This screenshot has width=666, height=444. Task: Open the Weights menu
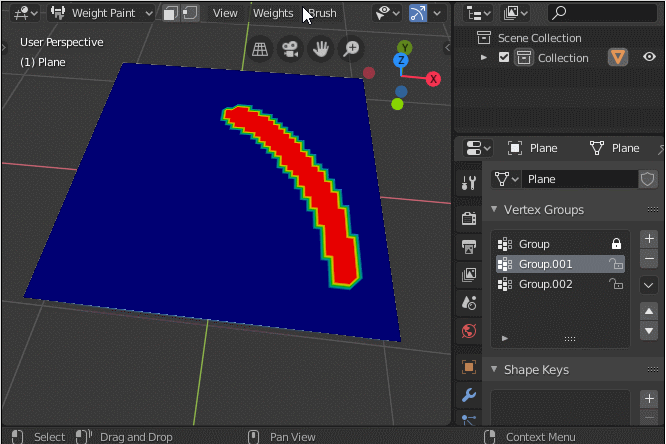tap(273, 13)
